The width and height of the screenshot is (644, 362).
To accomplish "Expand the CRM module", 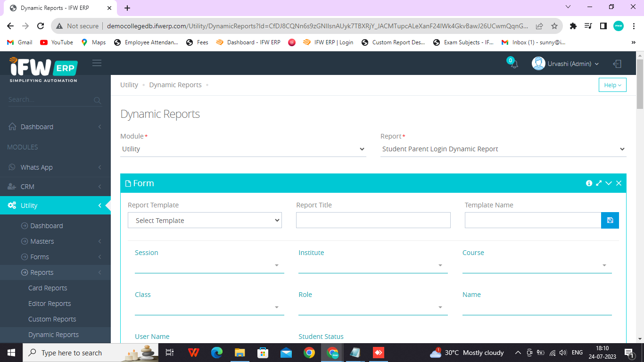I will [x=55, y=187].
